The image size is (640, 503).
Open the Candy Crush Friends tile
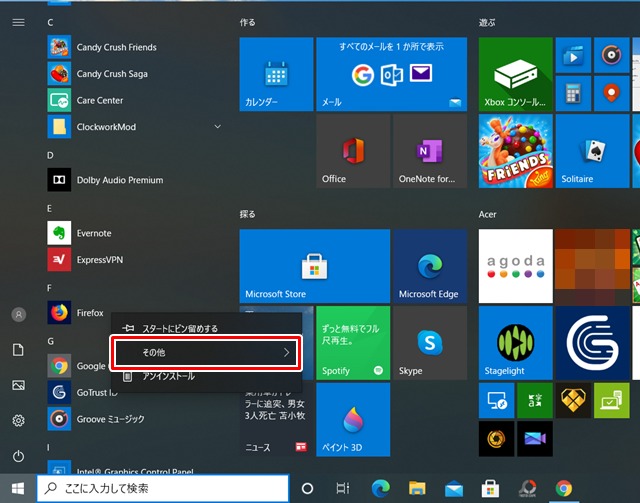(x=516, y=151)
